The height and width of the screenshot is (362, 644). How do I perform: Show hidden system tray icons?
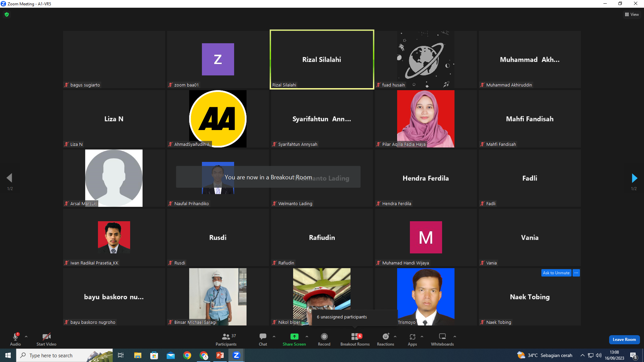[583, 355]
